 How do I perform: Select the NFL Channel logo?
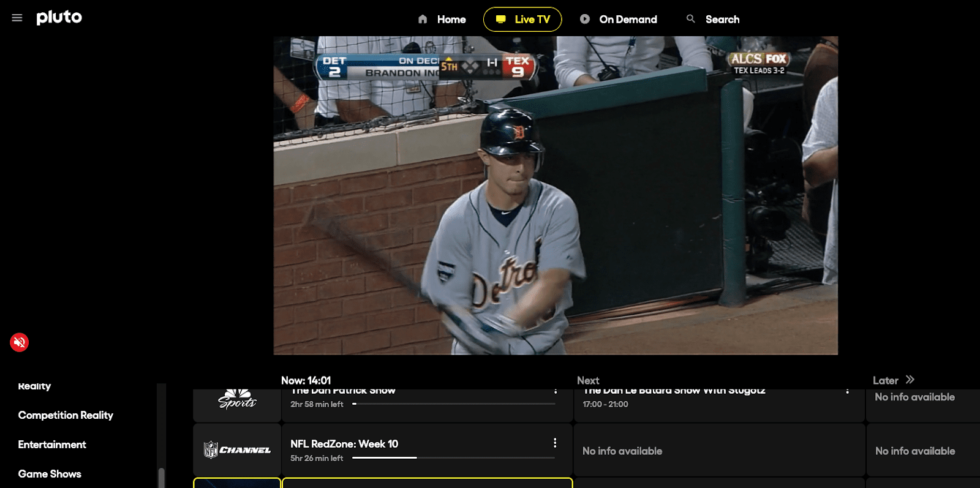(x=237, y=450)
